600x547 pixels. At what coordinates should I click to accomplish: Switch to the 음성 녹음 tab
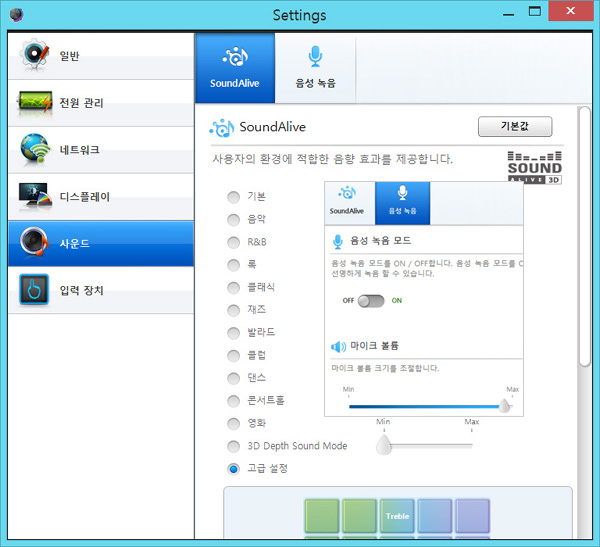(315, 68)
